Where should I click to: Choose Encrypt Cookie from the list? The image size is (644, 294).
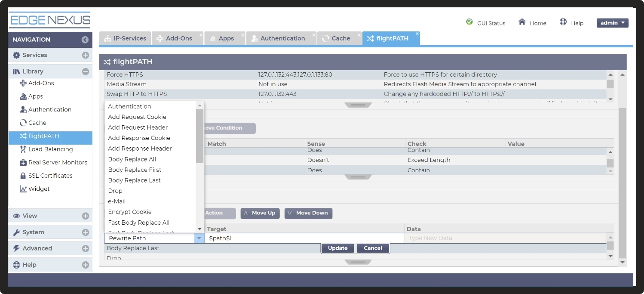pos(150,212)
